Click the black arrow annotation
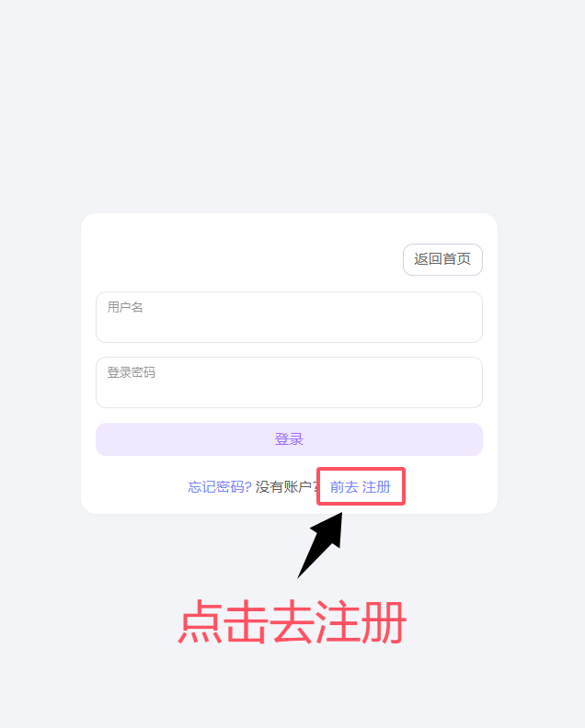585x728 pixels. click(x=322, y=544)
